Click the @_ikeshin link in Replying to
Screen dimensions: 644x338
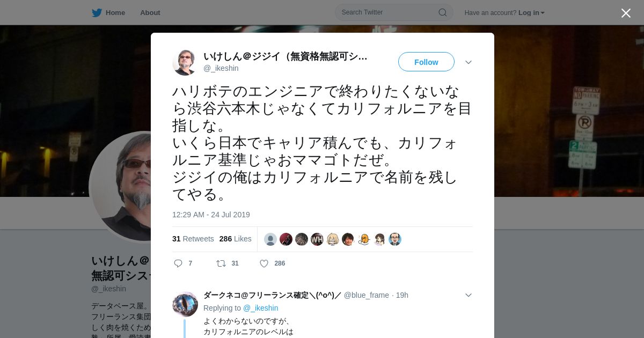(x=261, y=308)
